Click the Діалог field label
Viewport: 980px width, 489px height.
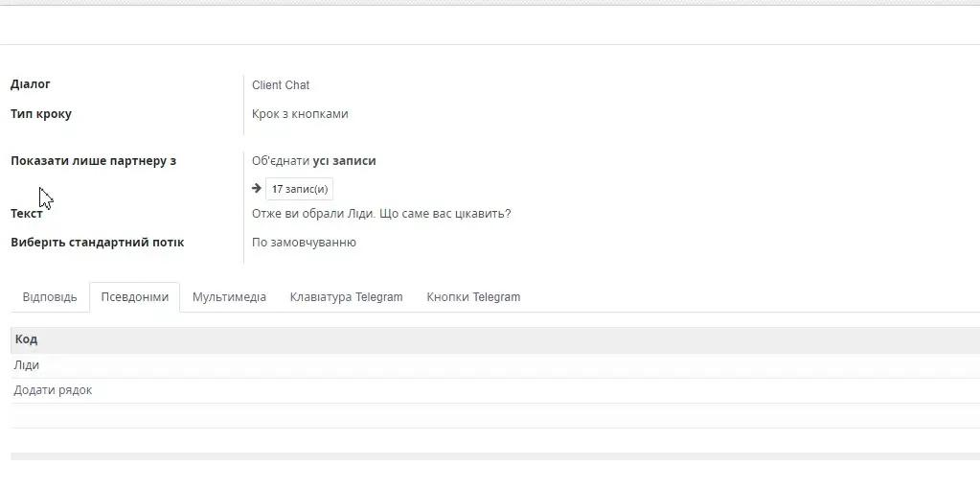tap(31, 84)
